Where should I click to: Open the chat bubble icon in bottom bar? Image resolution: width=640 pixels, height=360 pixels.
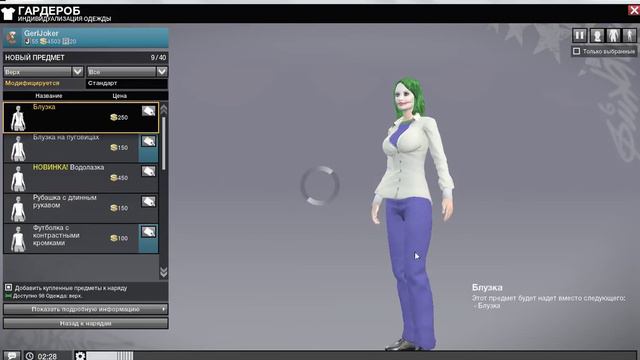click(x=11, y=356)
